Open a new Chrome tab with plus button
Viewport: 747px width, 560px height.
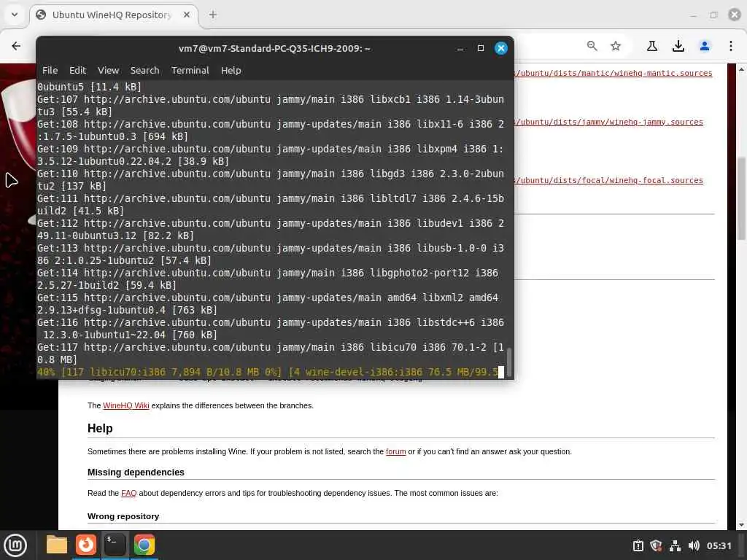(213, 15)
